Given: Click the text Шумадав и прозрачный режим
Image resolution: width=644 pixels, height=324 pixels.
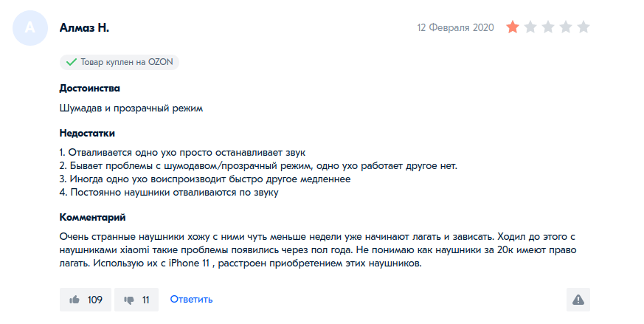Looking at the screenshot, I should pyautogui.click(x=131, y=108).
